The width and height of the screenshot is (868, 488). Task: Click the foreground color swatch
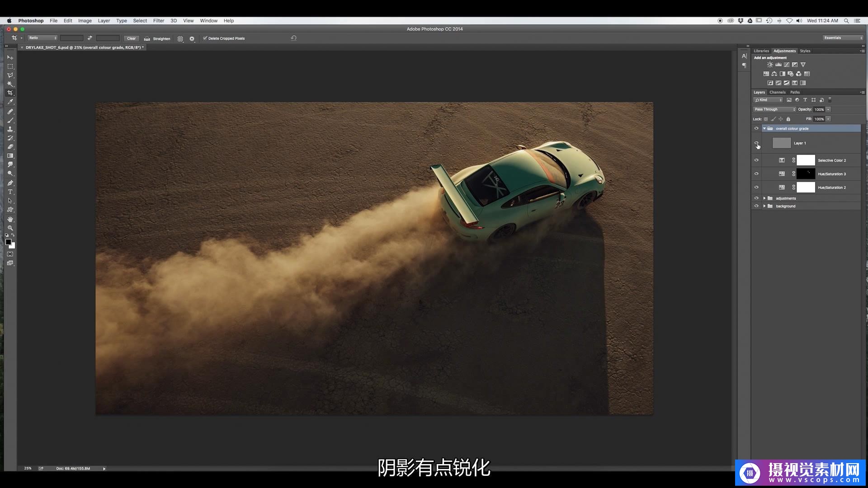pyautogui.click(x=8, y=242)
